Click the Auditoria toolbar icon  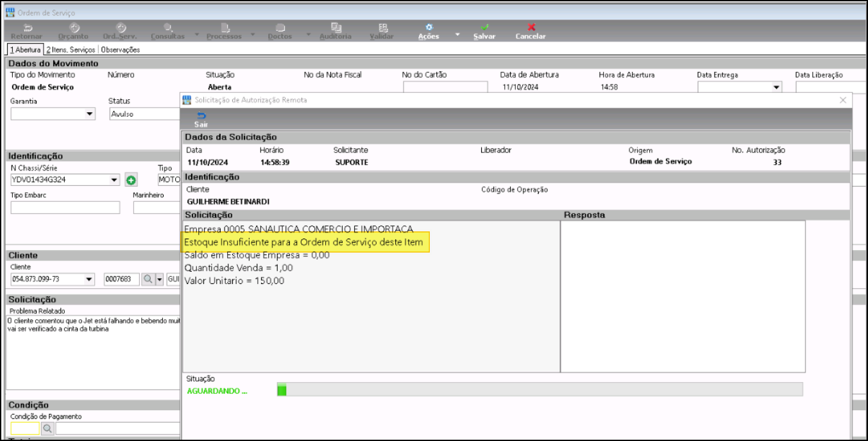(336, 28)
